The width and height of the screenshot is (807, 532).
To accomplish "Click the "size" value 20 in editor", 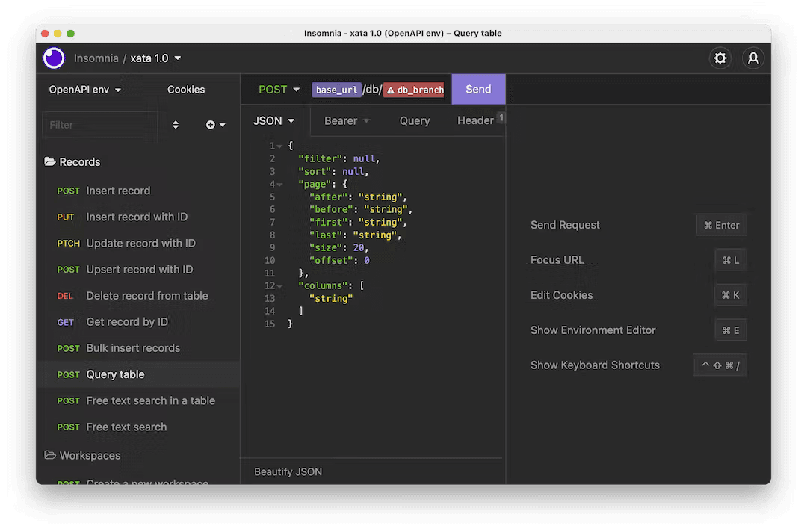I will point(358,247).
